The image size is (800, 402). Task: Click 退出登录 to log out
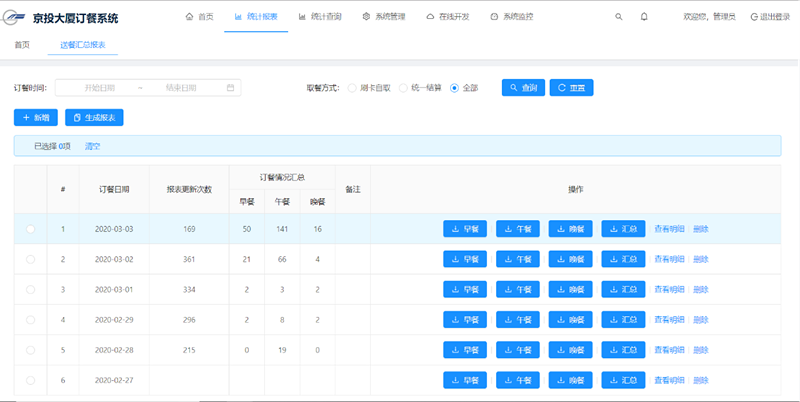770,17
